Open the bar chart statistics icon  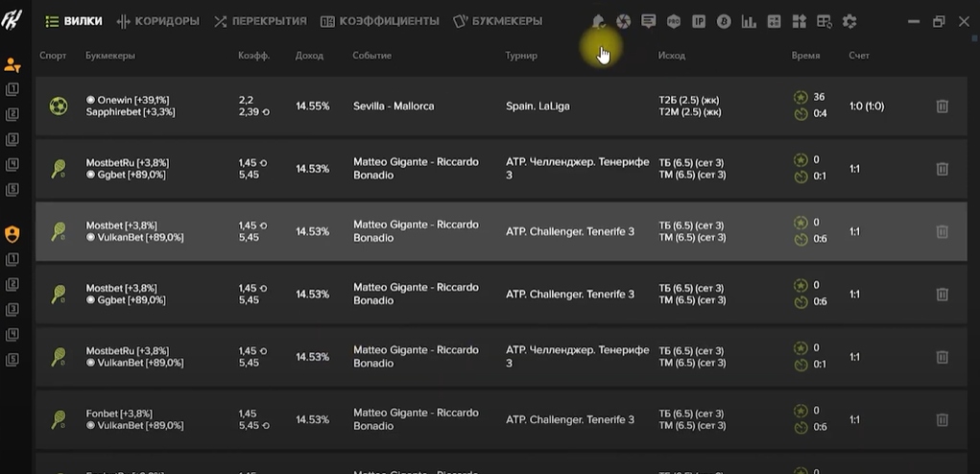click(749, 22)
